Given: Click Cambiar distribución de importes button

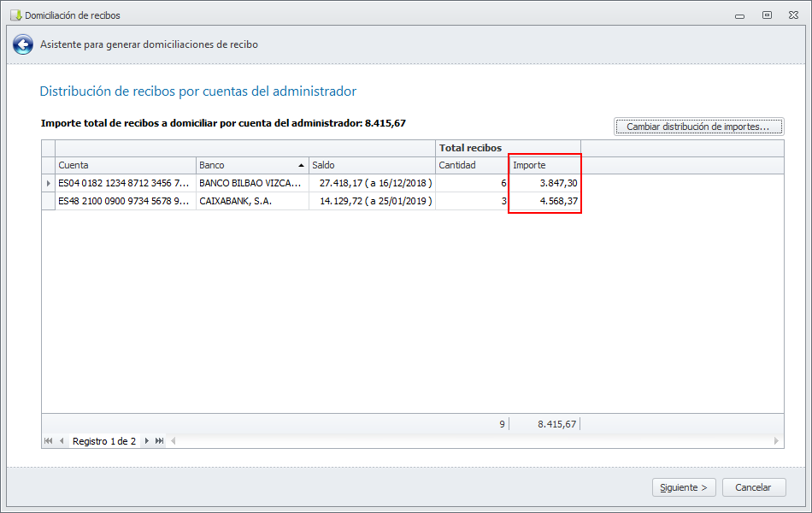Looking at the screenshot, I should pyautogui.click(x=698, y=127).
